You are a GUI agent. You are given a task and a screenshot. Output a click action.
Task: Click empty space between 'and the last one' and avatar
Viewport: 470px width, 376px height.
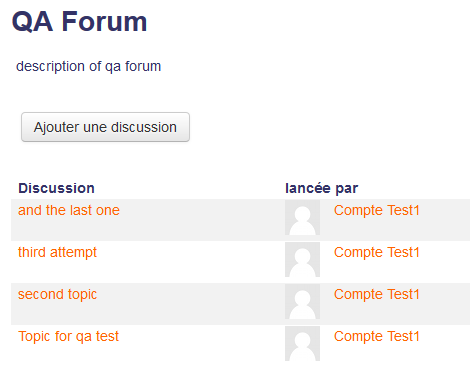click(x=202, y=220)
